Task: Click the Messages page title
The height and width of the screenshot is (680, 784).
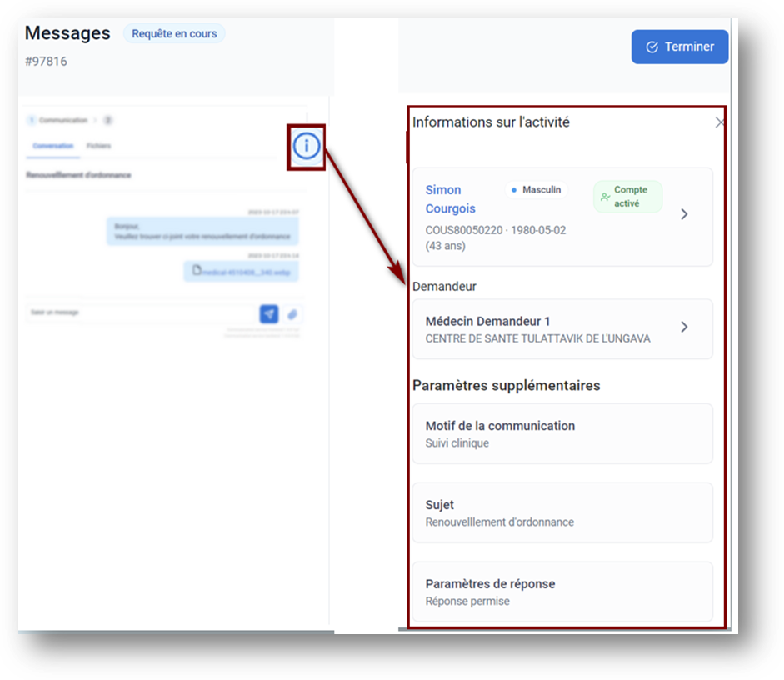Action: [x=67, y=33]
